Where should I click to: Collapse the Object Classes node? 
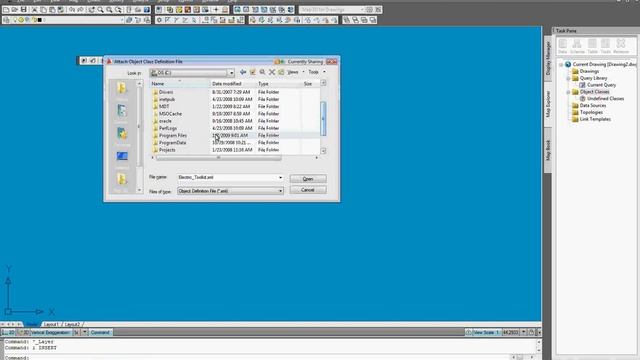coord(568,92)
